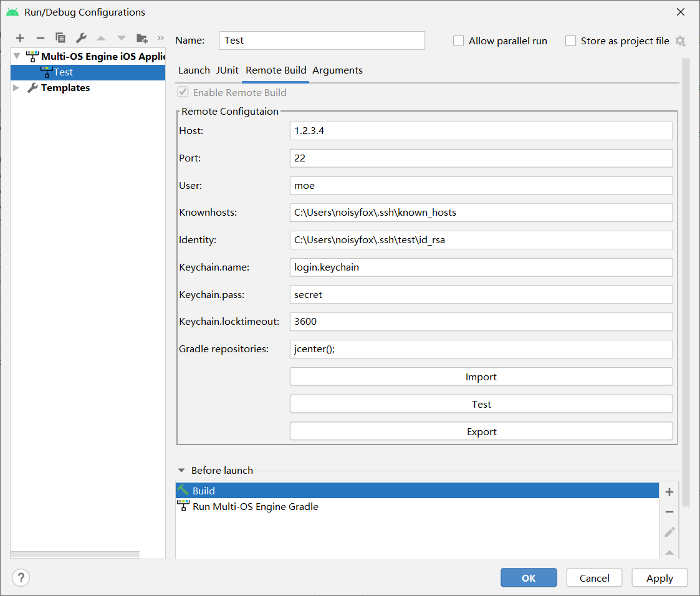Expand the Templates tree node

click(16, 87)
